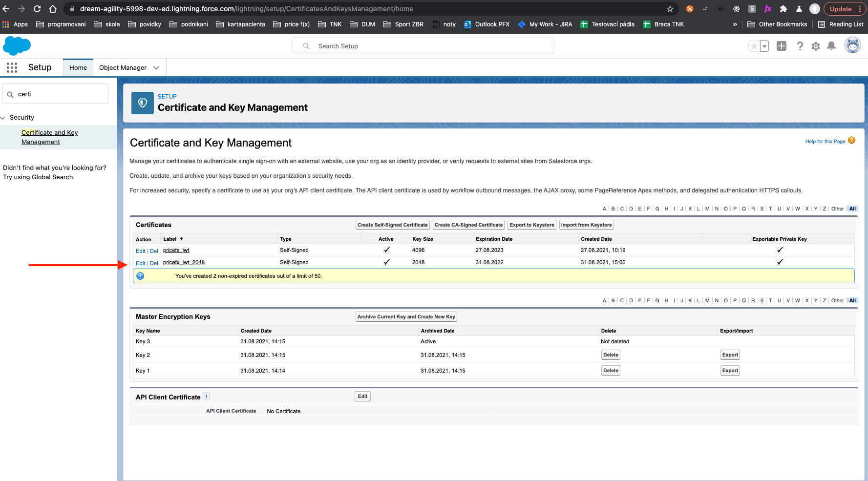Image resolution: width=868 pixels, height=481 pixels.
Task: Click Import from Keystore button
Action: click(586, 225)
